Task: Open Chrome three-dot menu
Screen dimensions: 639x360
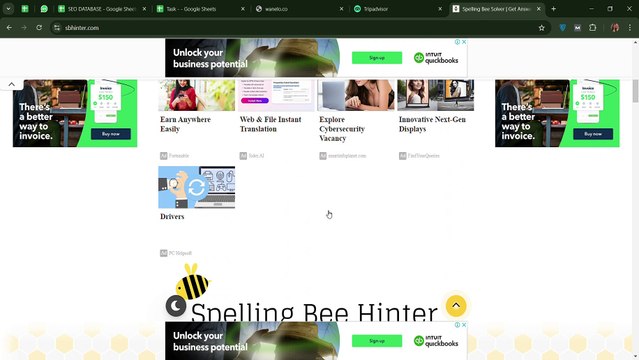Action: point(630,28)
